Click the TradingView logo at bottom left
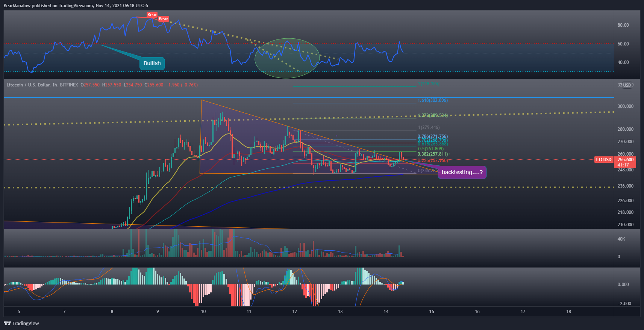 click(x=21, y=323)
